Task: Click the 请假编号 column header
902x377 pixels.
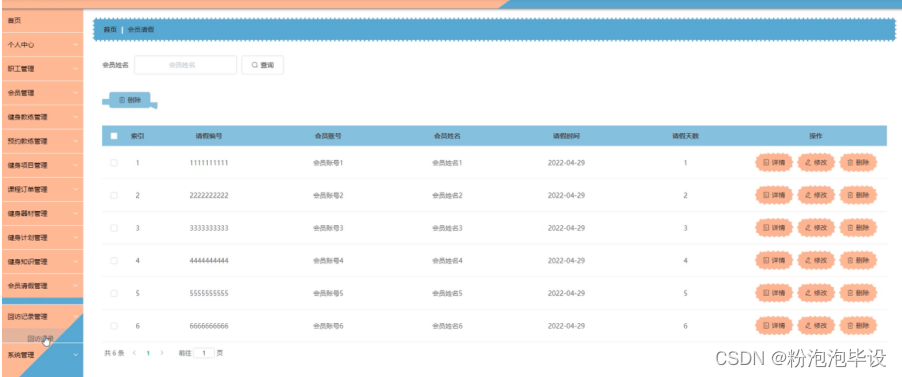Action: [209, 136]
